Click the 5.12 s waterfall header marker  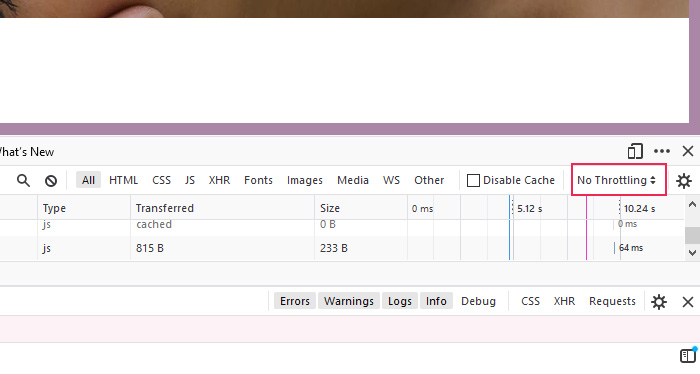click(x=529, y=208)
